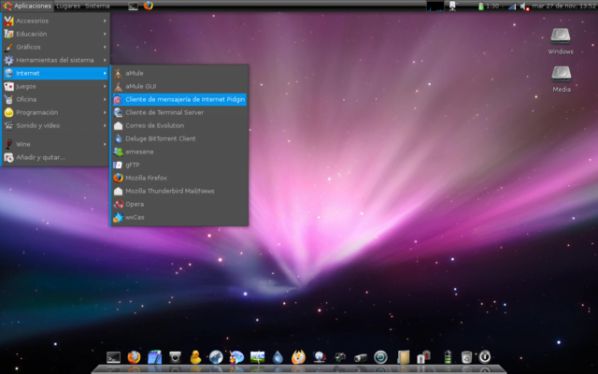Click the volume speaker icon in top panel
598x374 pixels.
pyautogui.click(x=525, y=6)
